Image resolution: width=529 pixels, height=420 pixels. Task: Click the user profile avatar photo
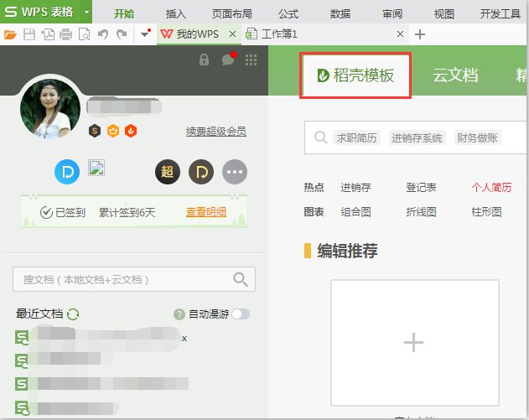50,109
